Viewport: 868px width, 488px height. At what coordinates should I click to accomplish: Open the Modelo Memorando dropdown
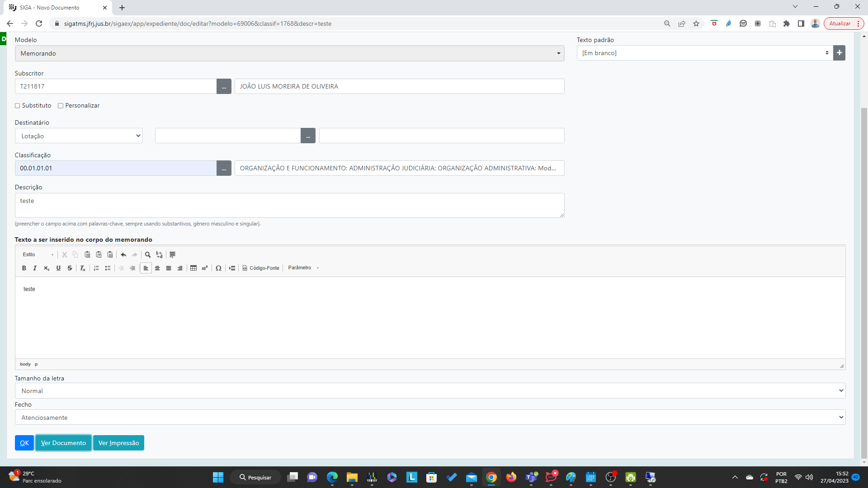click(289, 53)
